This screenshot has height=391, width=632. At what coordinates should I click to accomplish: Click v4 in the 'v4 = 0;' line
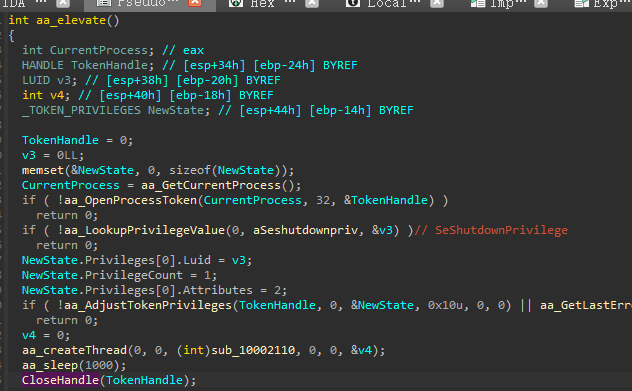coord(29,335)
